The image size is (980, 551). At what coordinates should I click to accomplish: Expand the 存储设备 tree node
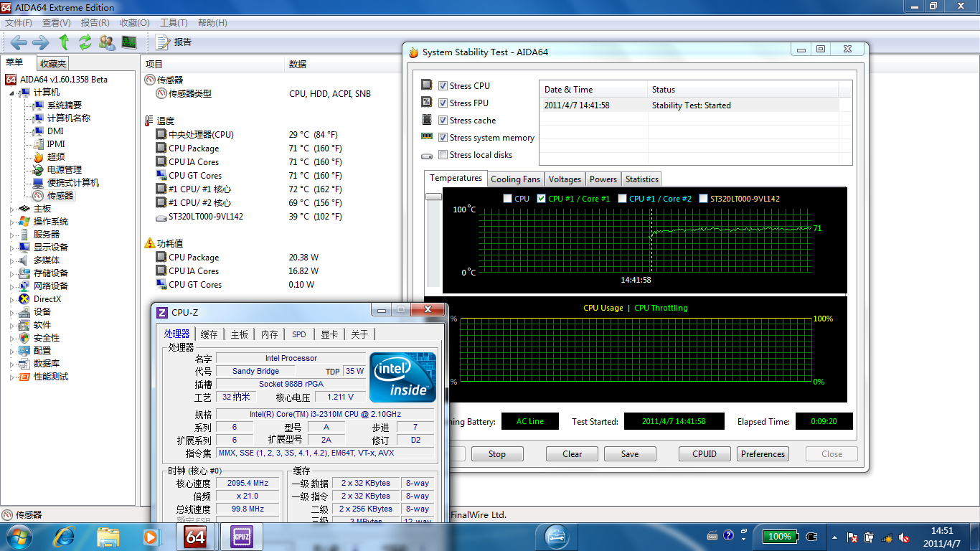(11, 273)
